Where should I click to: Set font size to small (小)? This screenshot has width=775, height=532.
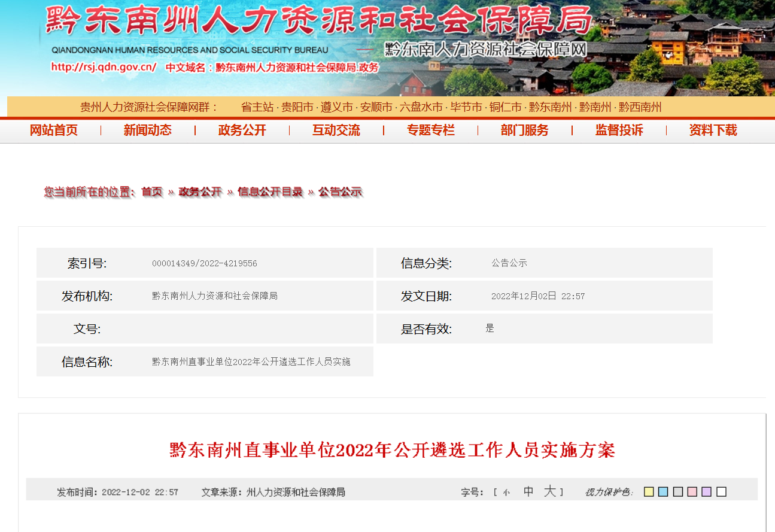click(506, 493)
